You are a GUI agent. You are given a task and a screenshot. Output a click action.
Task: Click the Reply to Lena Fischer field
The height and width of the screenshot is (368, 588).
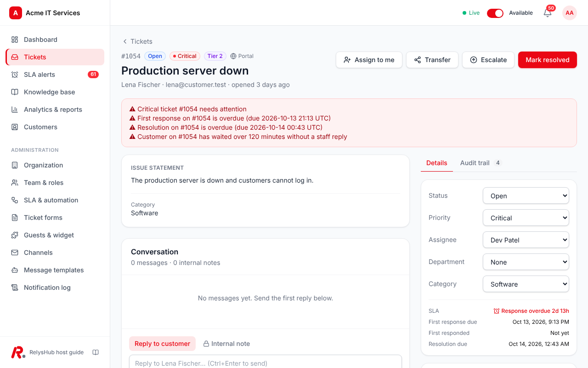point(266,362)
